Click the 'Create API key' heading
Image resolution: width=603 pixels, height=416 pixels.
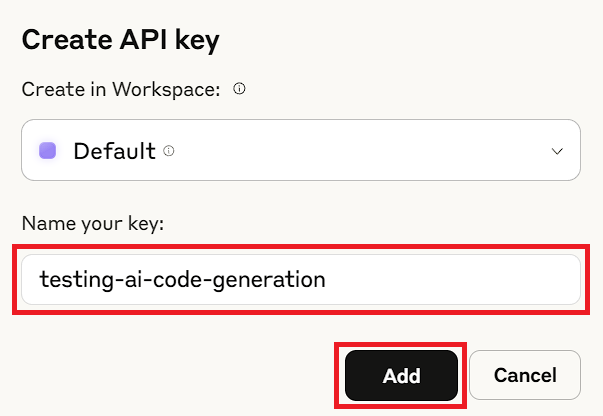point(120,40)
